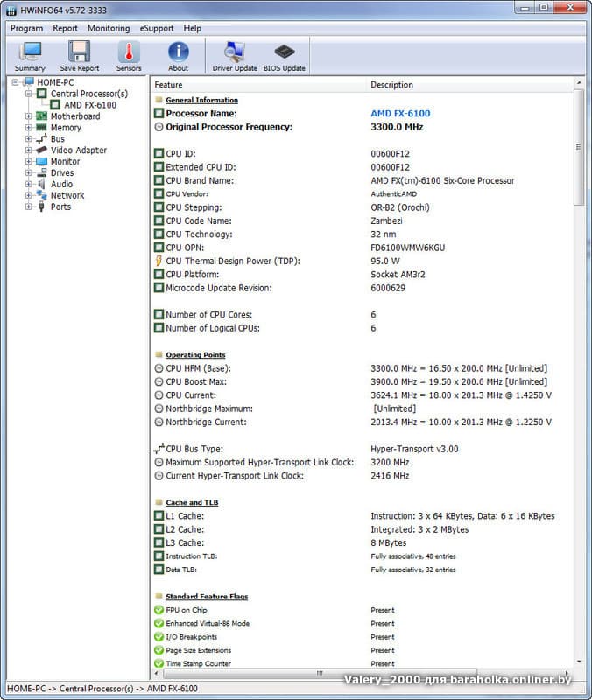
Task: Click the Drives tree icon
Action: [41, 172]
